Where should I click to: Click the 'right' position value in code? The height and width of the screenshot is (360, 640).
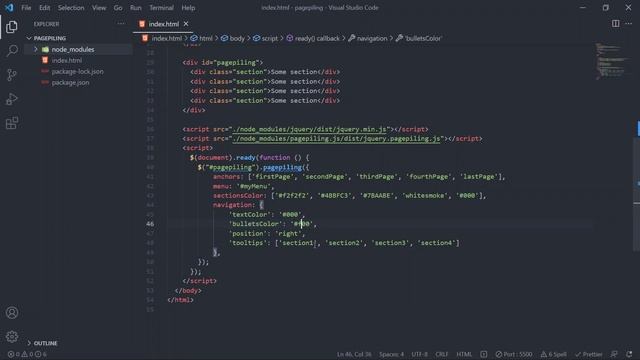click(288, 233)
